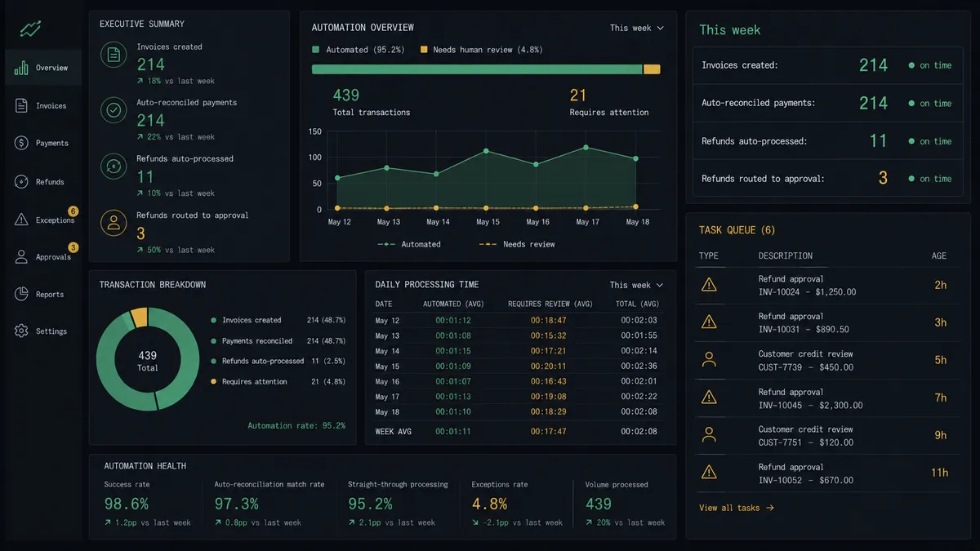Go to the Payments menu item
This screenshot has width=980, height=551.
coord(43,143)
